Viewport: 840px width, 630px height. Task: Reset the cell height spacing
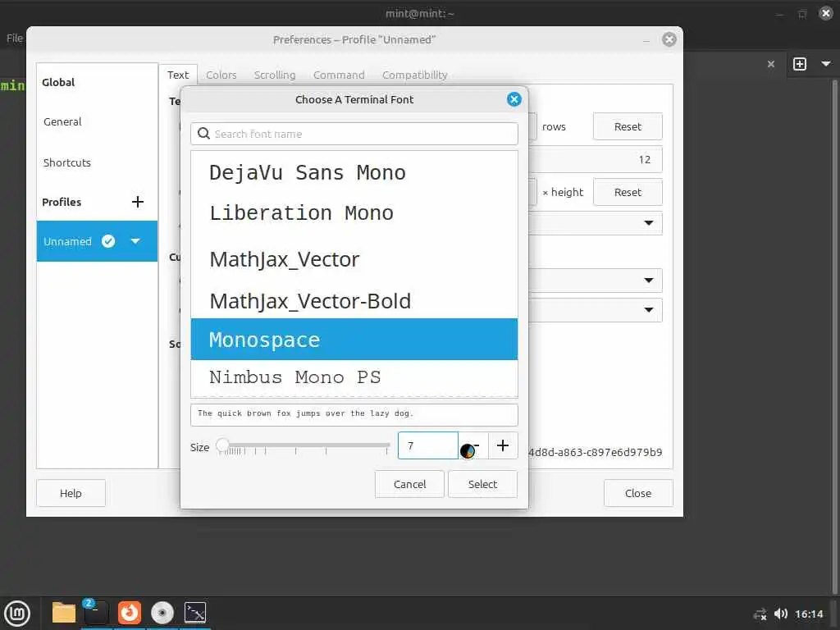pos(628,192)
